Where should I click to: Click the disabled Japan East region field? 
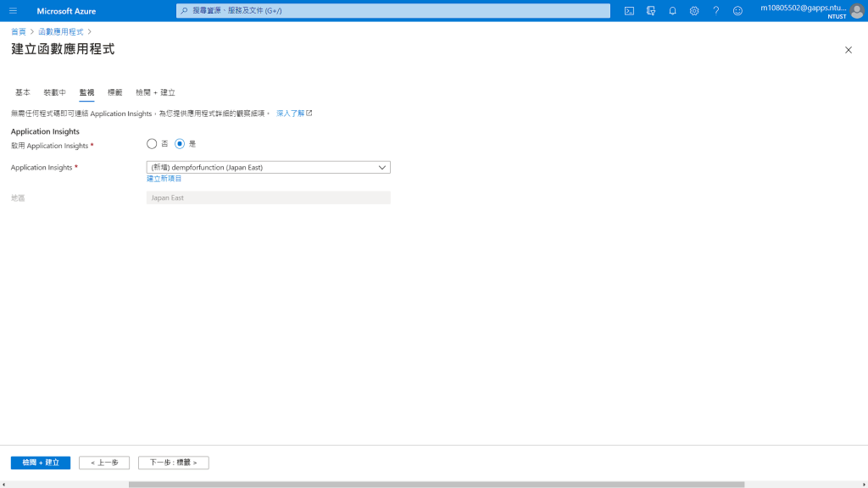(x=269, y=197)
